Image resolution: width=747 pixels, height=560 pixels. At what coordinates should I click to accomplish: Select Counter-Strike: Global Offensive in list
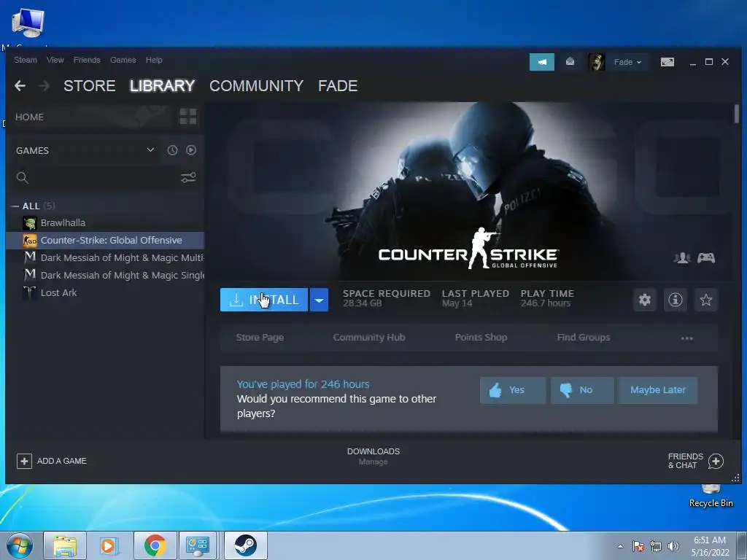click(105, 241)
